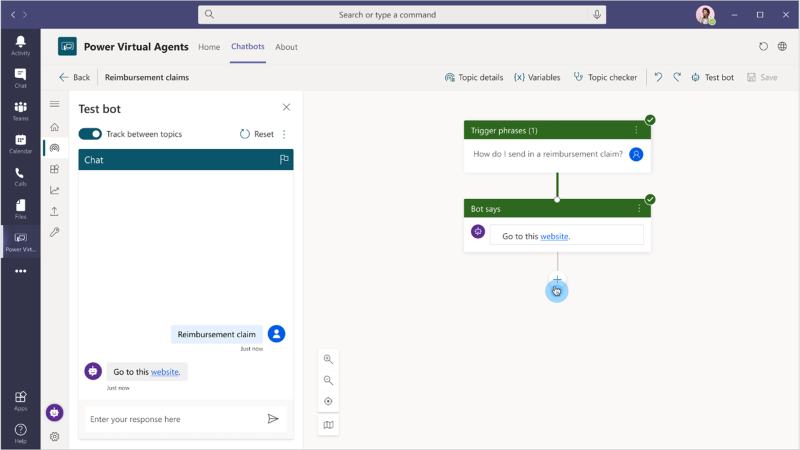Open Topic checker

pos(606,77)
